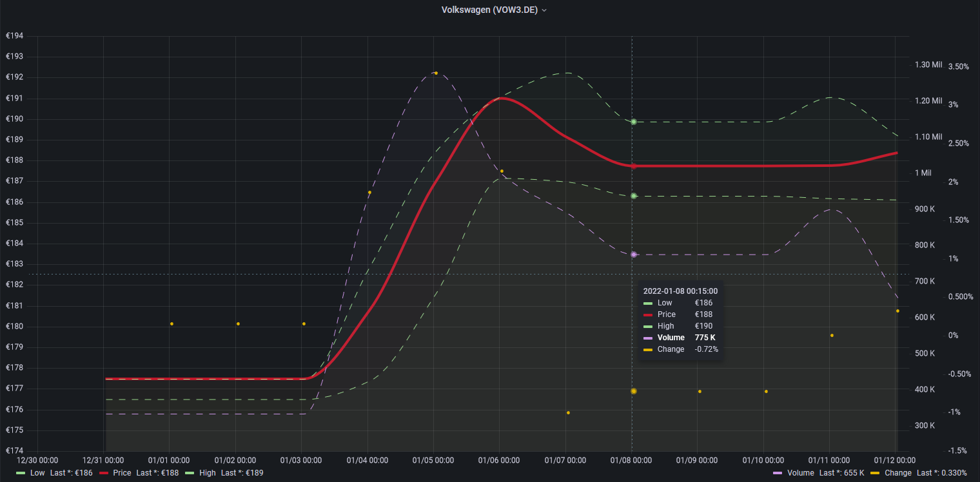Click the 1 Mil volume axis label
Image resolution: width=980 pixels, height=482 pixels.
click(x=923, y=173)
